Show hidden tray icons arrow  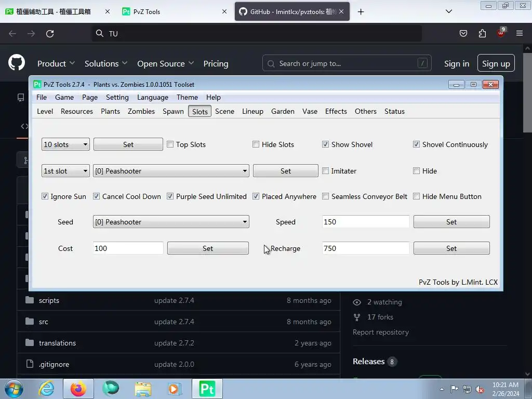(442, 389)
